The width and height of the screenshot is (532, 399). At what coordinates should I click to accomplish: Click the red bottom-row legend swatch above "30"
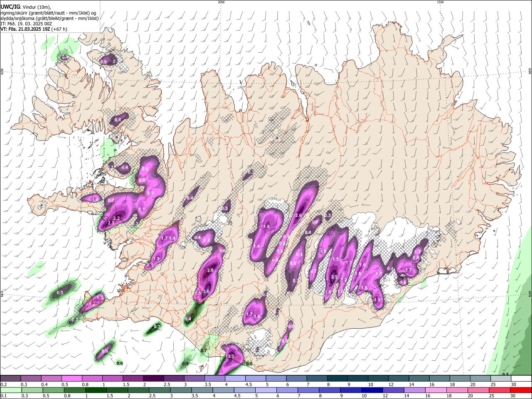coord(521,390)
